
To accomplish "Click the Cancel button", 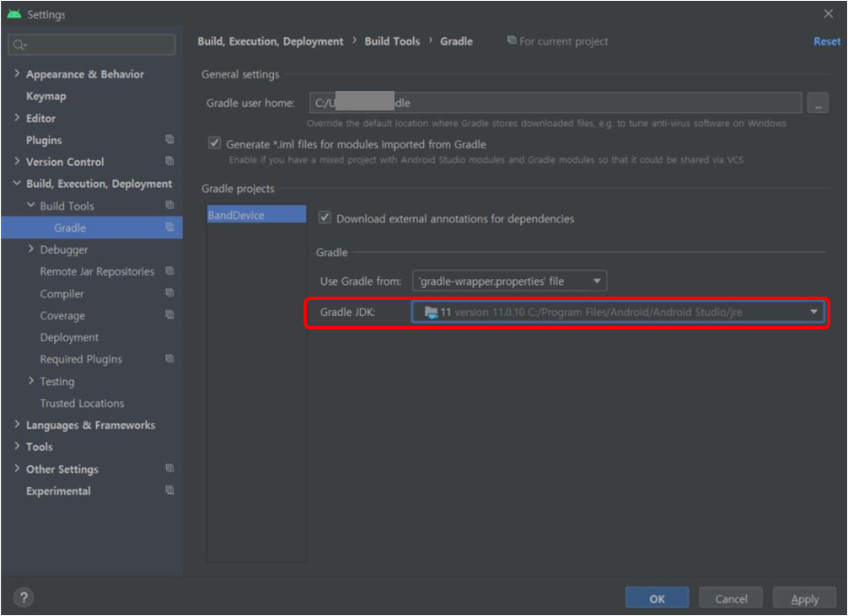I will [x=731, y=598].
